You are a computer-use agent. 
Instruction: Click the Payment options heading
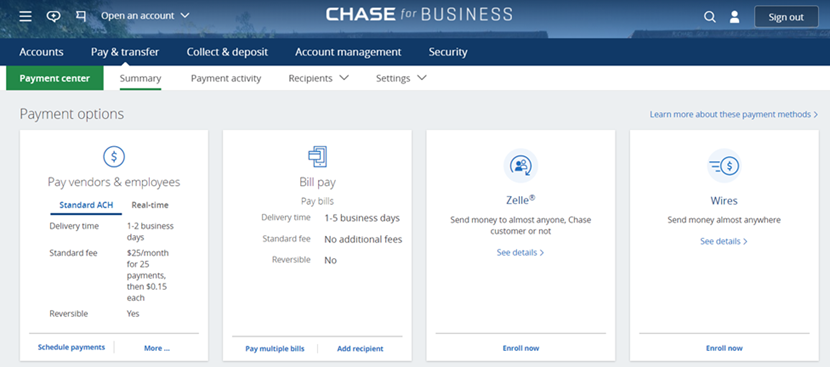(71, 114)
